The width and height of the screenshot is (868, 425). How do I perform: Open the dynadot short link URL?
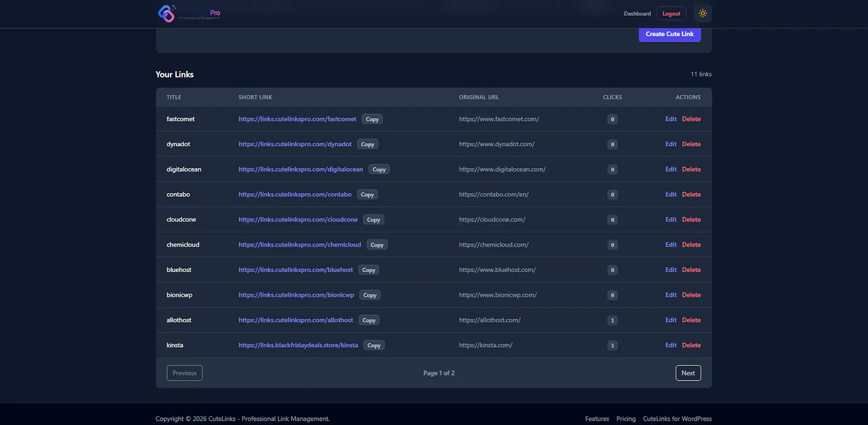tap(295, 144)
